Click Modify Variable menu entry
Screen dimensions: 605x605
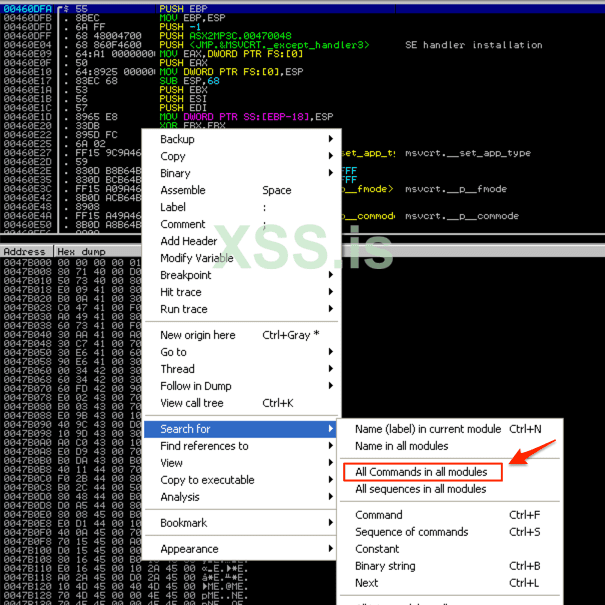click(242, 258)
